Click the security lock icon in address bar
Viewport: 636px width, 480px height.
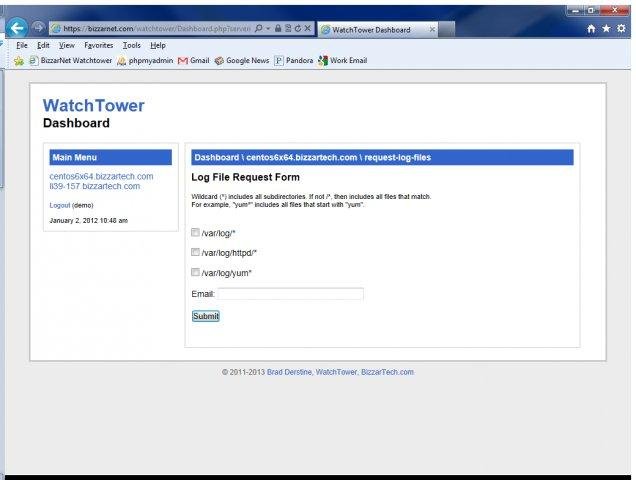coord(278,28)
